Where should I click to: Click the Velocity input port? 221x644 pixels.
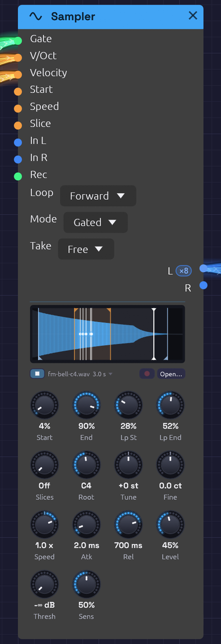[x=18, y=74]
